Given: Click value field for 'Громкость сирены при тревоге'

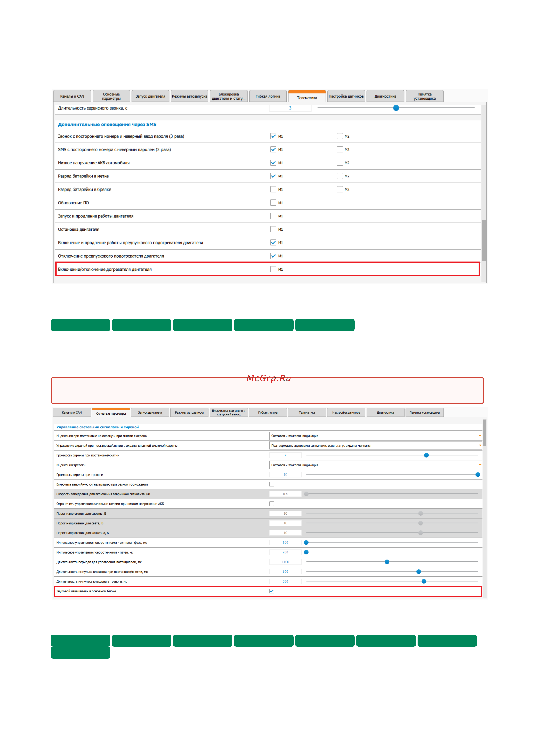Looking at the screenshot, I should tap(285, 474).
